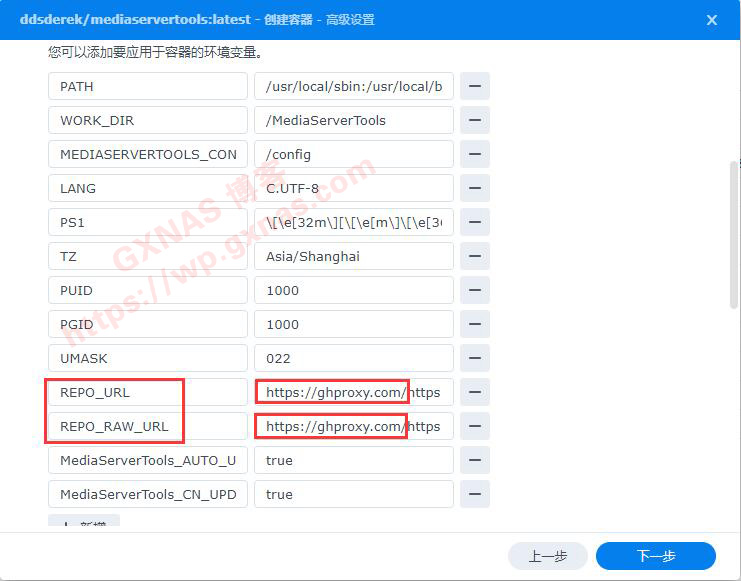The image size is (741, 581).
Task: Edit the TZ value Asia/Shanghai field
Action: [353, 256]
